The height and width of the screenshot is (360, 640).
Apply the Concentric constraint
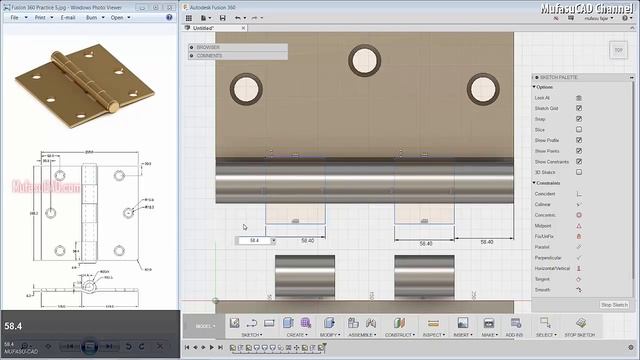[579, 215]
